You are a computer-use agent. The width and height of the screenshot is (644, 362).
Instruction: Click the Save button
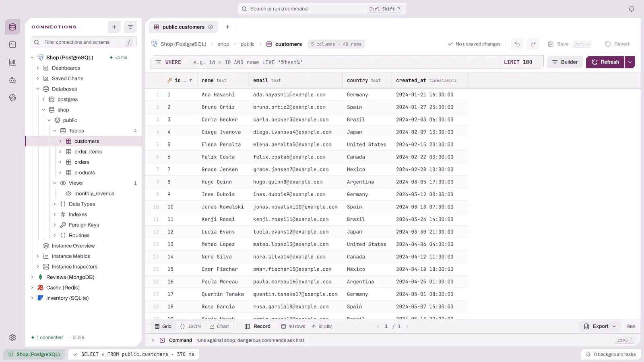570,44
